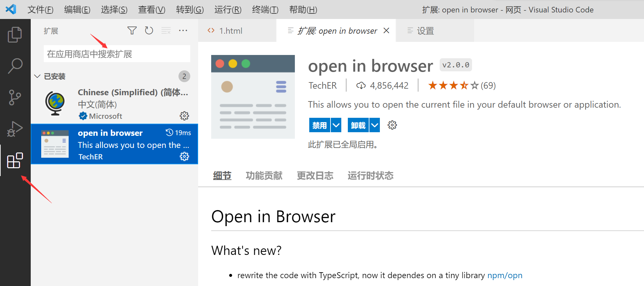Open the 运行(R) menu
Image resolution: width=644 pixels, height=286 pixels.
click(228, 10)
